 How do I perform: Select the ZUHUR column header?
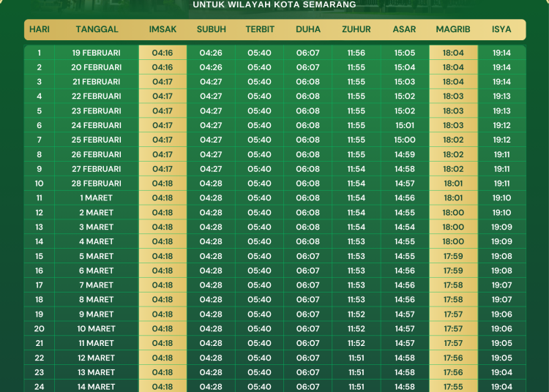tap(356, 29)
